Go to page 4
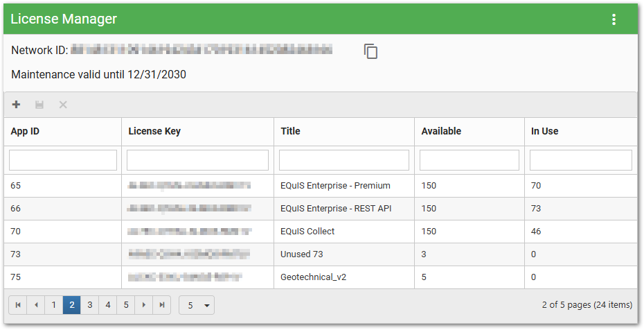The image size is (644, 330). point(108,305)
